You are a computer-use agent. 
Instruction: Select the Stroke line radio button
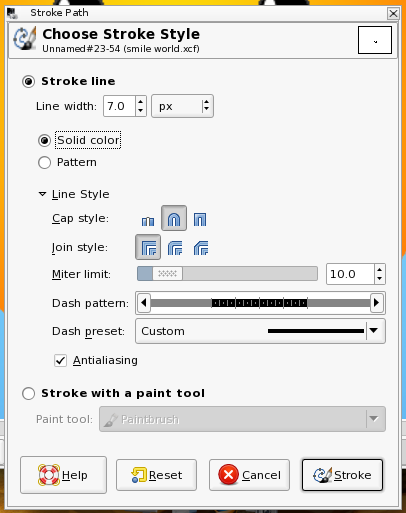28,81
